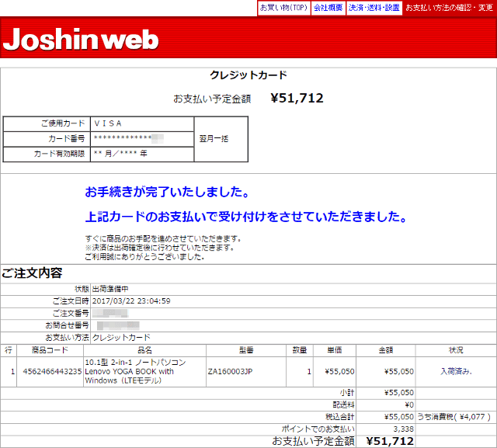Click the 税込合計 label

340,417
